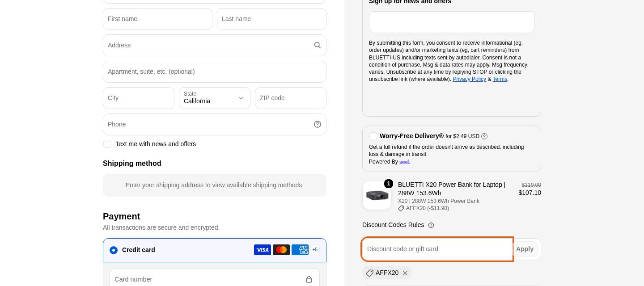This screenshot has width=644, height=286.
Task: Click the Visa card icon
Action: (x=263, y=250)
